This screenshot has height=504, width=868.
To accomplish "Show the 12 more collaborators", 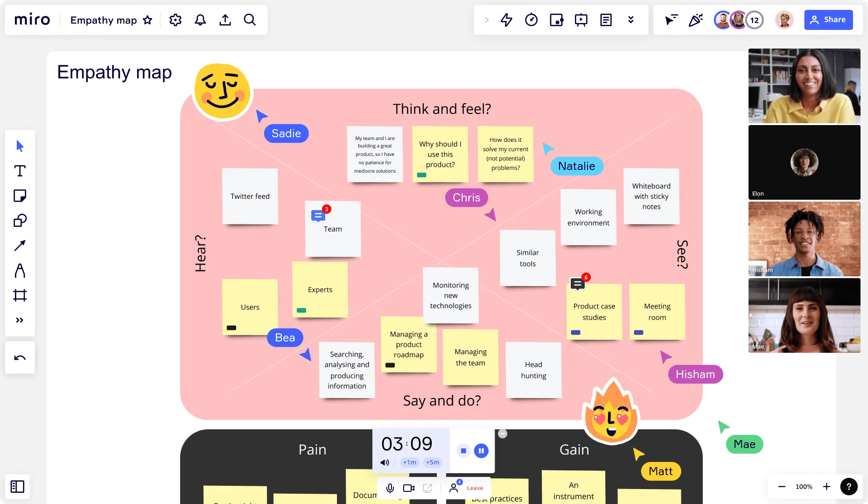I will click(755, 20).
